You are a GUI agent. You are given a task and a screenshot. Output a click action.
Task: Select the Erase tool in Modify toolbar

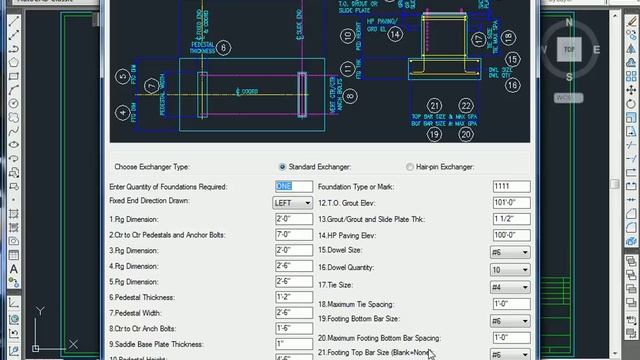631,21
